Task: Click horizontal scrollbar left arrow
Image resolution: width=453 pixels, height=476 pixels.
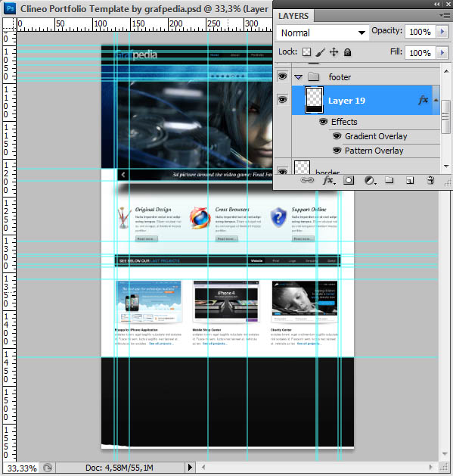Action: (x=203, y=467)
